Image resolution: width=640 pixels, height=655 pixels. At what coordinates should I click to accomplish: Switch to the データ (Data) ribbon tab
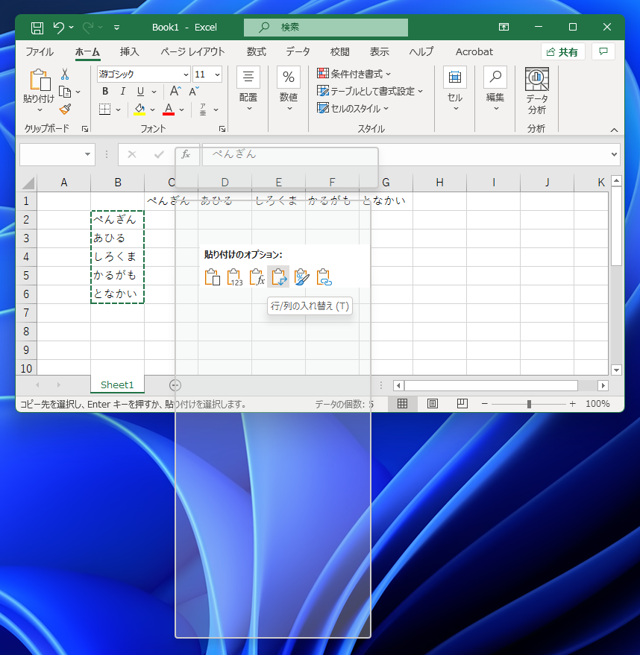(x=298, y=51)
